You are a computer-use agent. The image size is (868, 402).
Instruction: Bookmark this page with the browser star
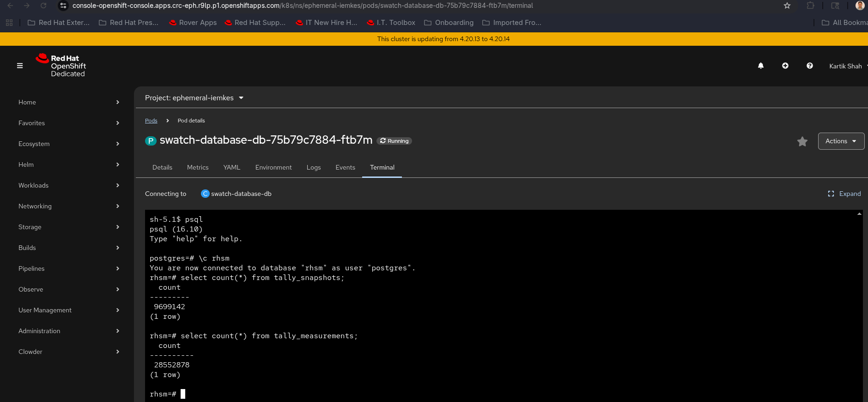(x=787, y=6)
